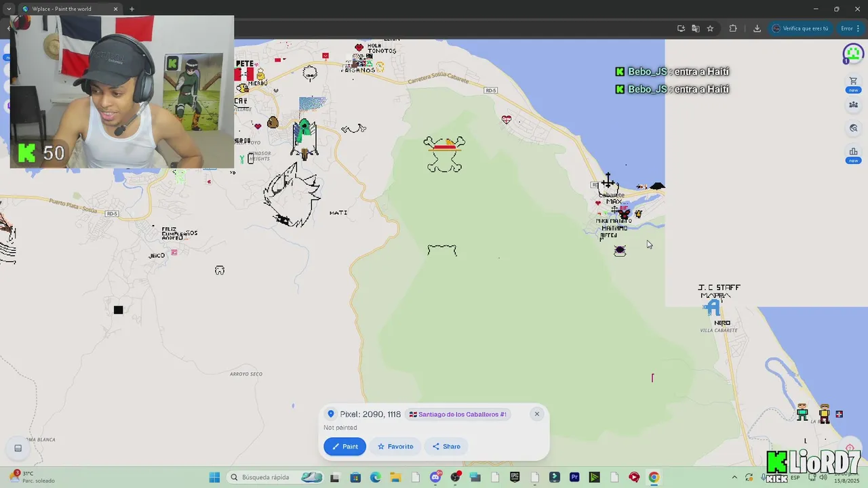Open Epic Games launcher from the taskbar
Image resolution: width=868 pixels, height=488 pixels.
pos(515,477)
